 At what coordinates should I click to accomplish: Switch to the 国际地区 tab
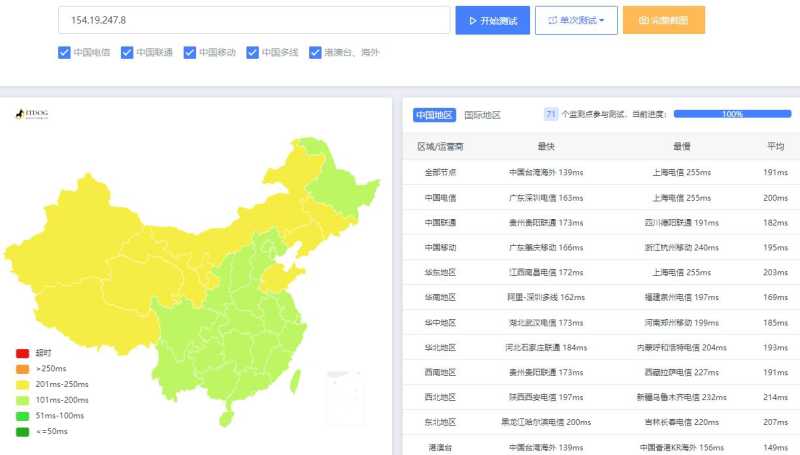coord(482,115)
